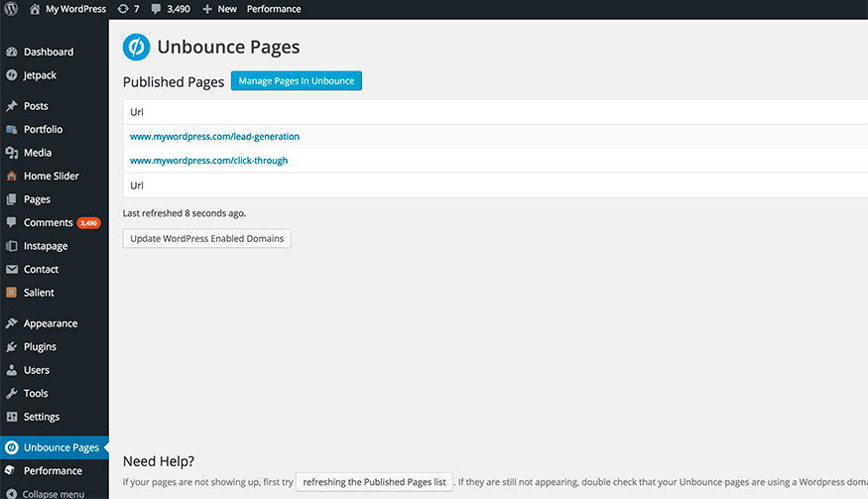Open the lead-generation page URL link

[x=214, y=136]
